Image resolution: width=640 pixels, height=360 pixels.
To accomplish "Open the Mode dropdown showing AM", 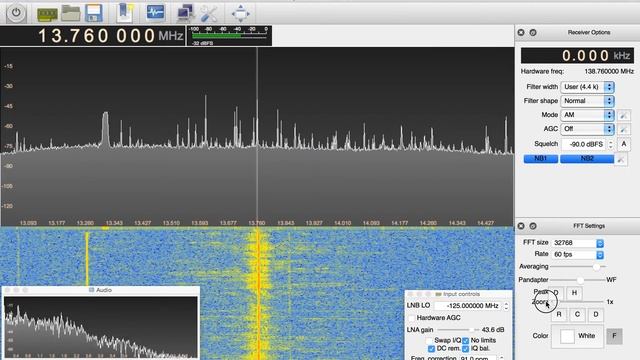I will (587, 115).
